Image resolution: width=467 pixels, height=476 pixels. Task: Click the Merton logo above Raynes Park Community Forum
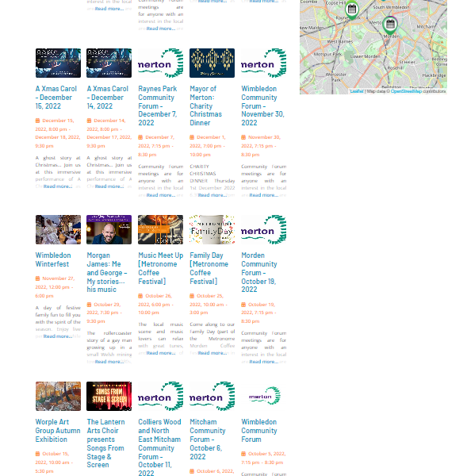coord(160,63)
